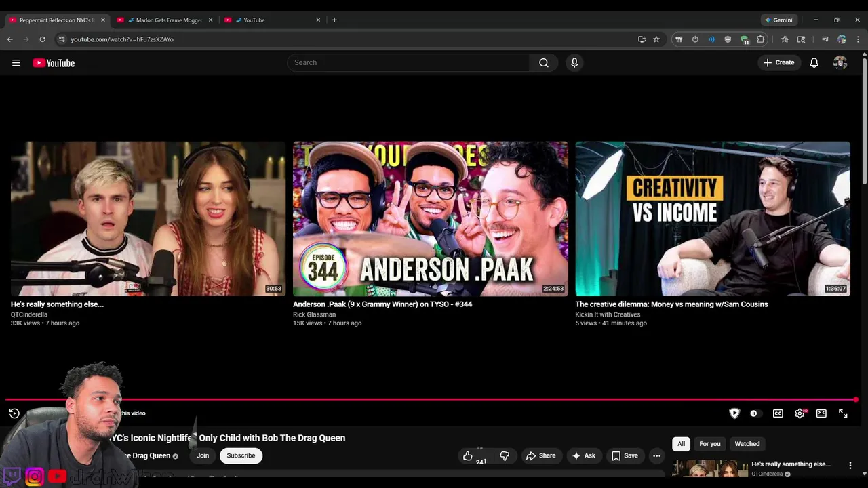The image size is (868, 488).
Task: Switch to the Marlon Gets Frame Mogged tab
Action: pyautogui.click(x=163, y=20)
